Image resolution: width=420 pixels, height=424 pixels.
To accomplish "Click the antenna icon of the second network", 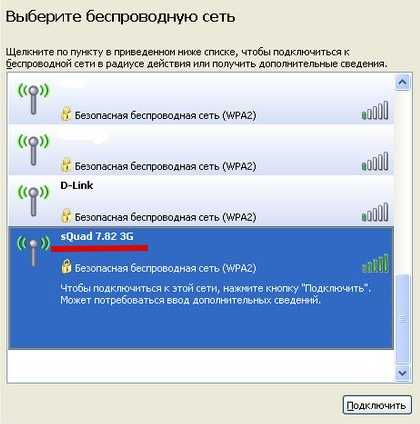I will (33, 150).
